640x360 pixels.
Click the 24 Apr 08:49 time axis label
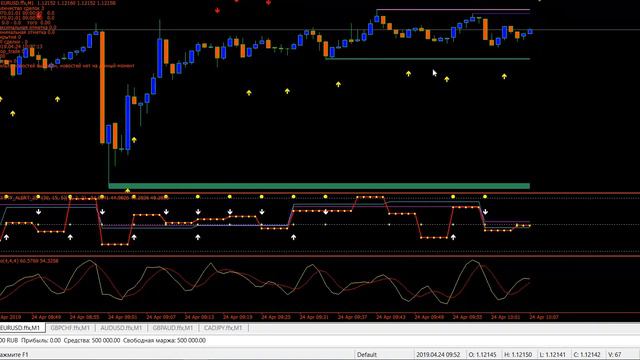(x=46, y=317)
